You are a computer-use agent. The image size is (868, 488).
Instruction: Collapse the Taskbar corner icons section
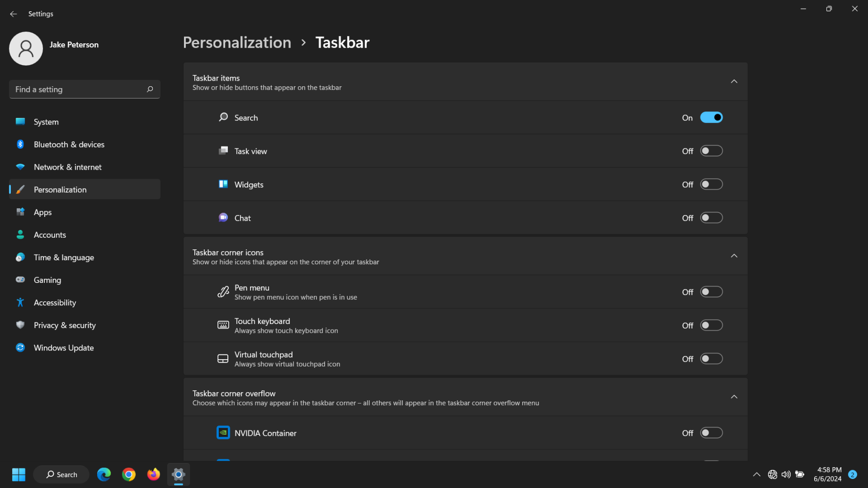tap(734, 256)
